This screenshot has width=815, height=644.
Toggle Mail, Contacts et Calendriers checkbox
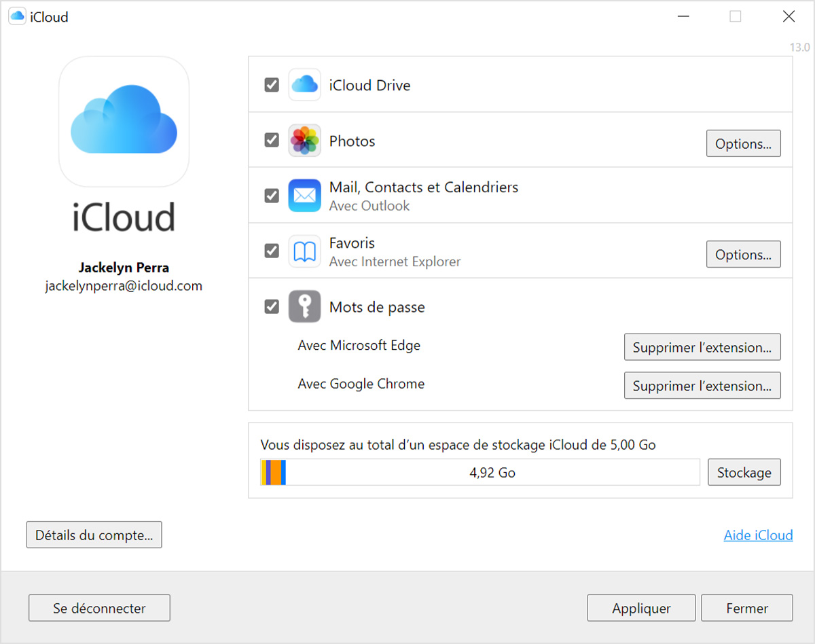click(x=272, y=196)
